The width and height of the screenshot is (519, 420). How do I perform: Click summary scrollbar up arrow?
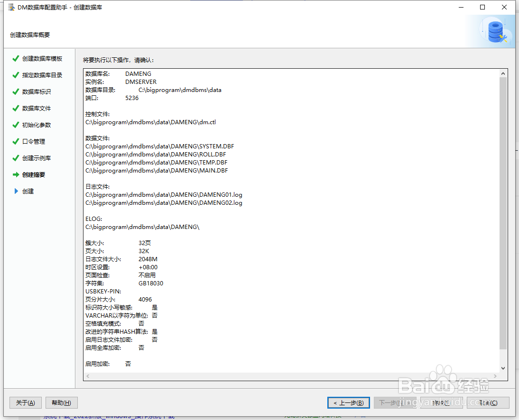coord(503,73)
